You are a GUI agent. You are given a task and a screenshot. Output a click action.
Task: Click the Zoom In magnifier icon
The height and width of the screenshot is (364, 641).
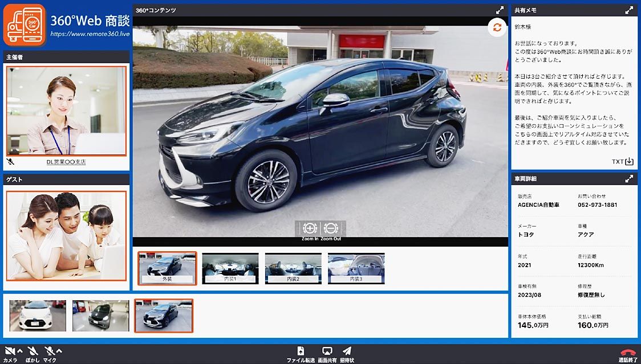pos(310,228)
